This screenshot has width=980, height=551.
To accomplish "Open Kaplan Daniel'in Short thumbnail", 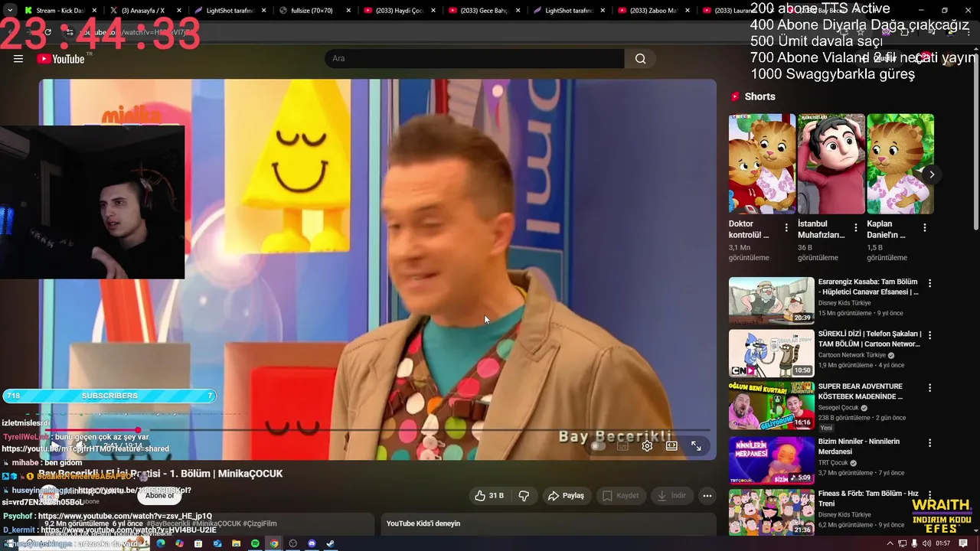I will pos(900,164).
